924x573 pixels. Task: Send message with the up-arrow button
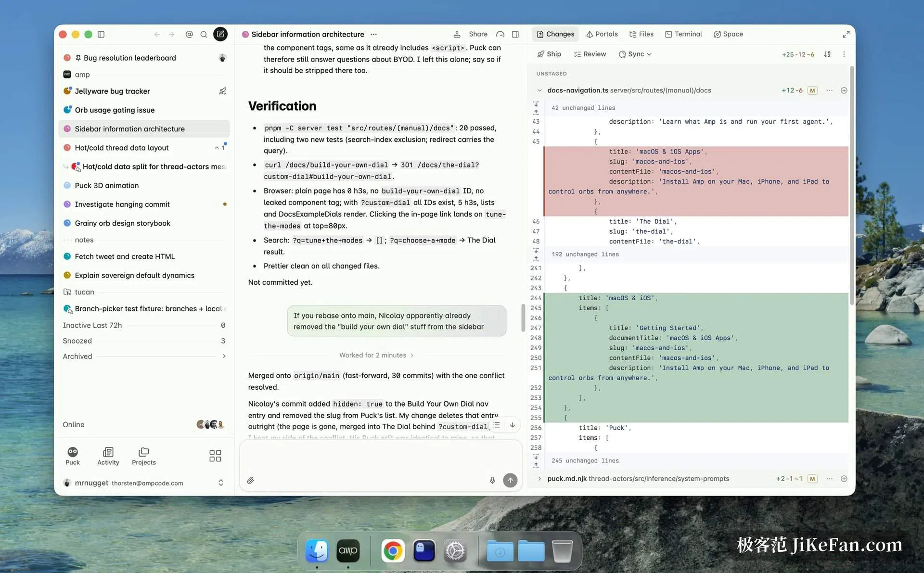click(510, 480)
